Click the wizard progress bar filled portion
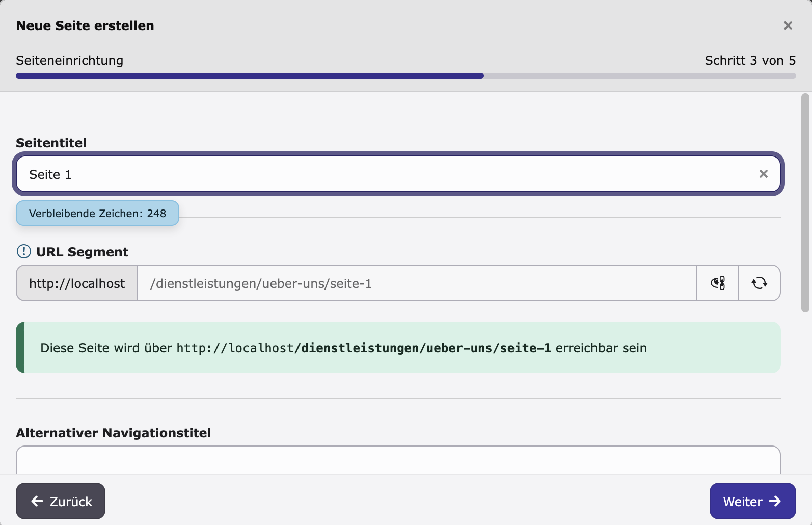The image size is (812, 525). click(x=250, y=76)
